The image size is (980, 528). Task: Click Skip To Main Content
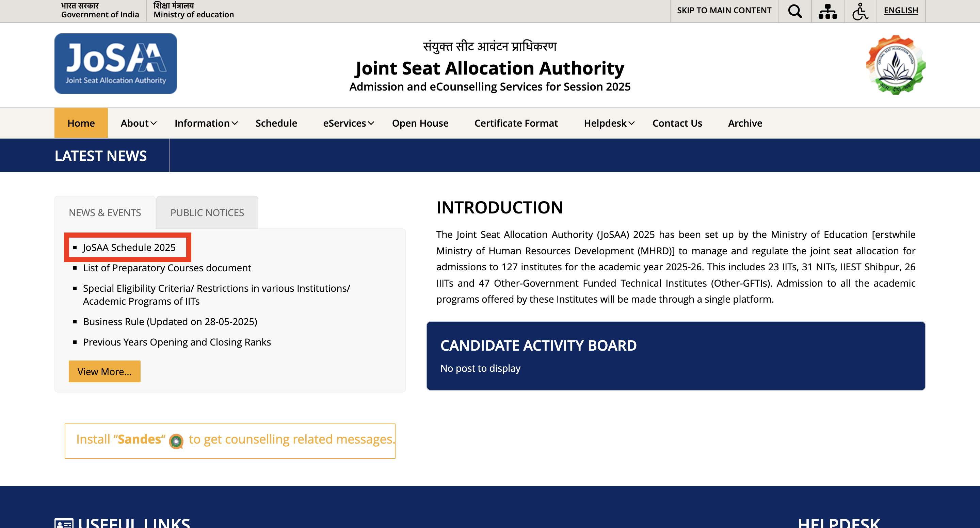[724, 10]
